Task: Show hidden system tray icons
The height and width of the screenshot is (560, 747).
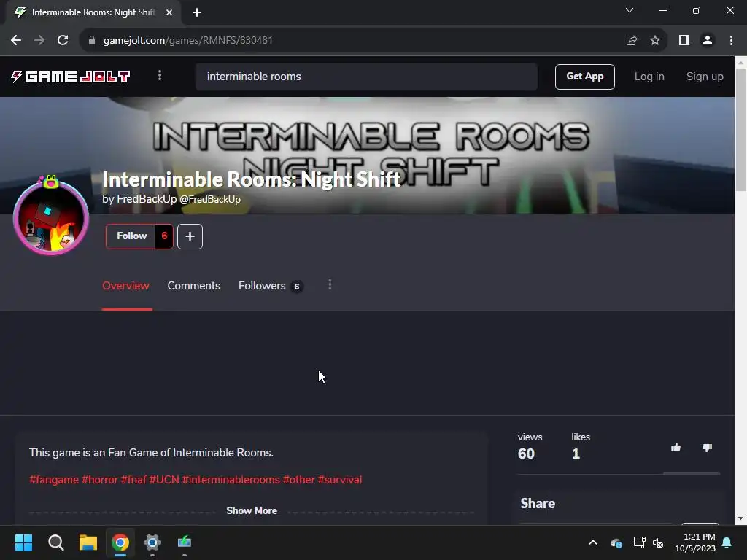Action: 593,542
